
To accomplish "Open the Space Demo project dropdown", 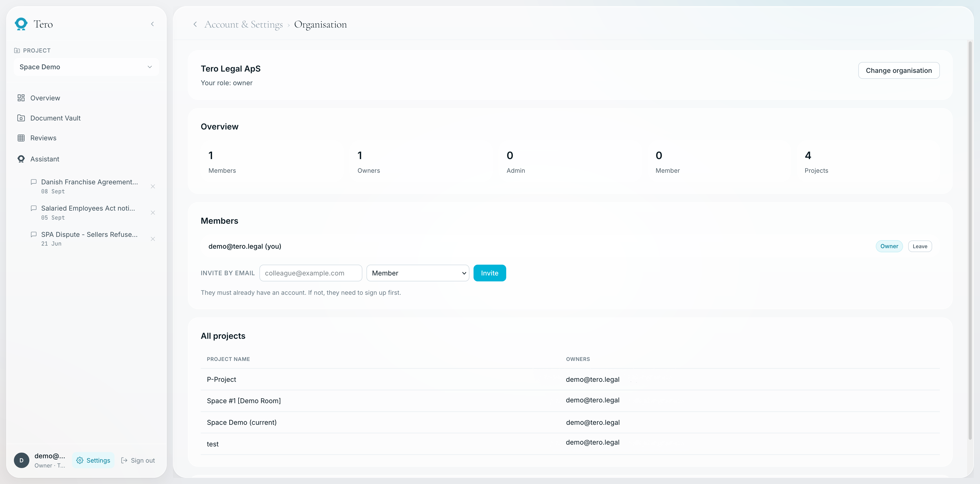I will (x=86, y=67).
